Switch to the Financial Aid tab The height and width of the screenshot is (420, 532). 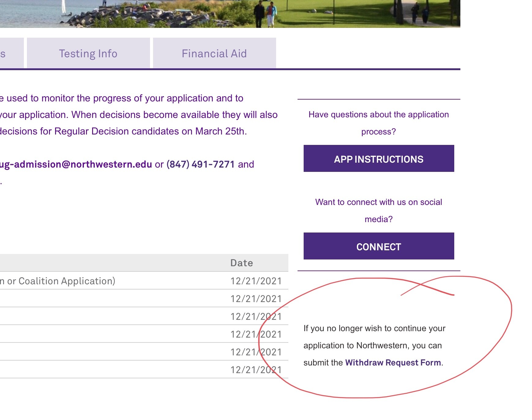pyautogui.click(x=214, y=54)
